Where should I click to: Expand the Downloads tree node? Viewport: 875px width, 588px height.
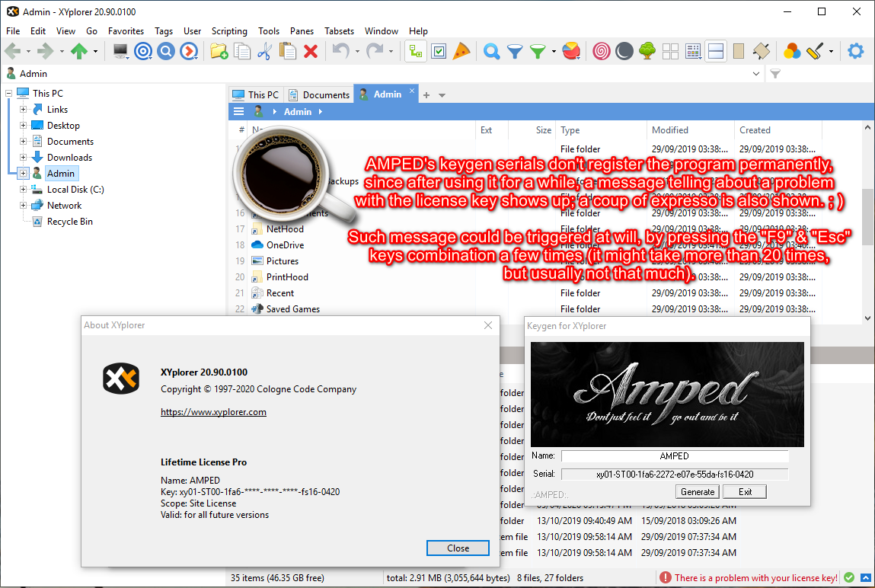(23, 158)
